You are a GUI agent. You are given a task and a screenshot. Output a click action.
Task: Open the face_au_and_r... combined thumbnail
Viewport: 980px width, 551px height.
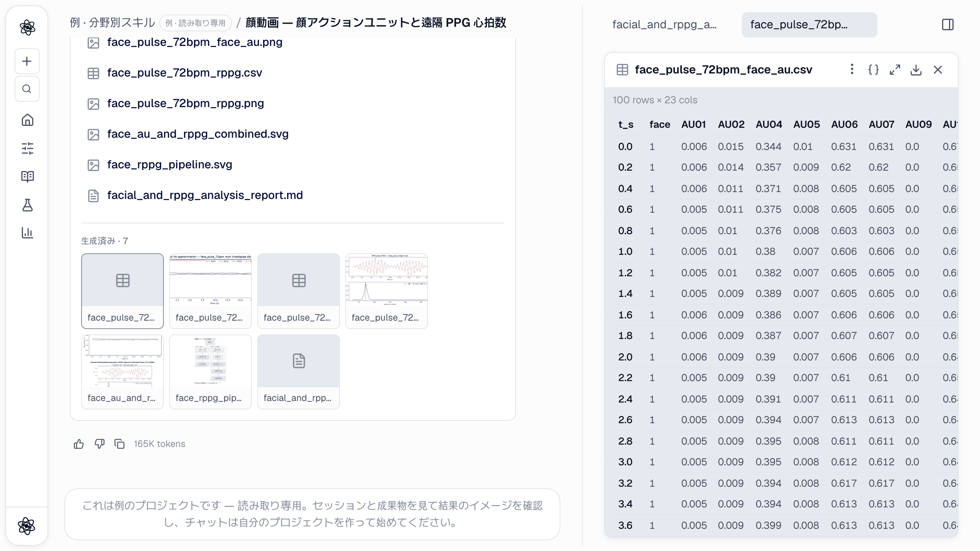[122, 372]
